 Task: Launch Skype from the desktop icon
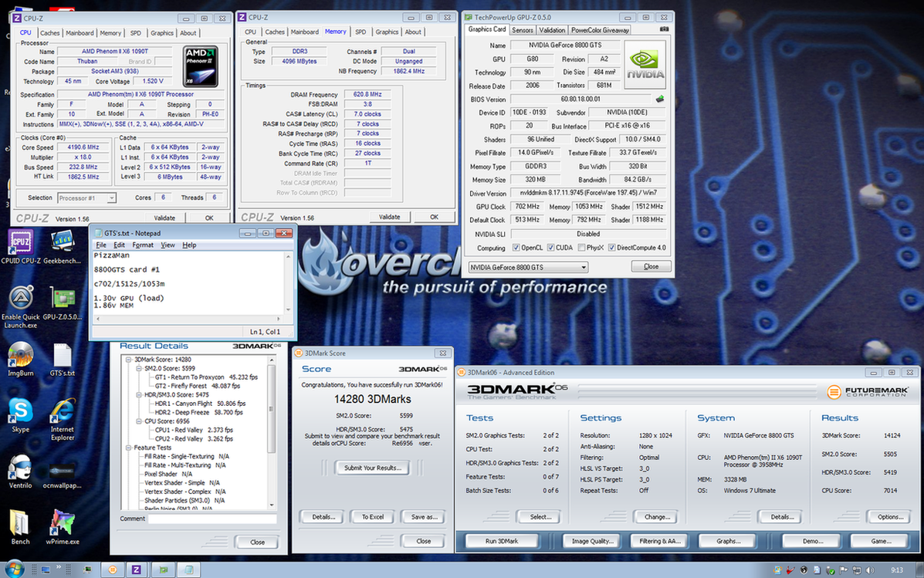pos(21,415)
